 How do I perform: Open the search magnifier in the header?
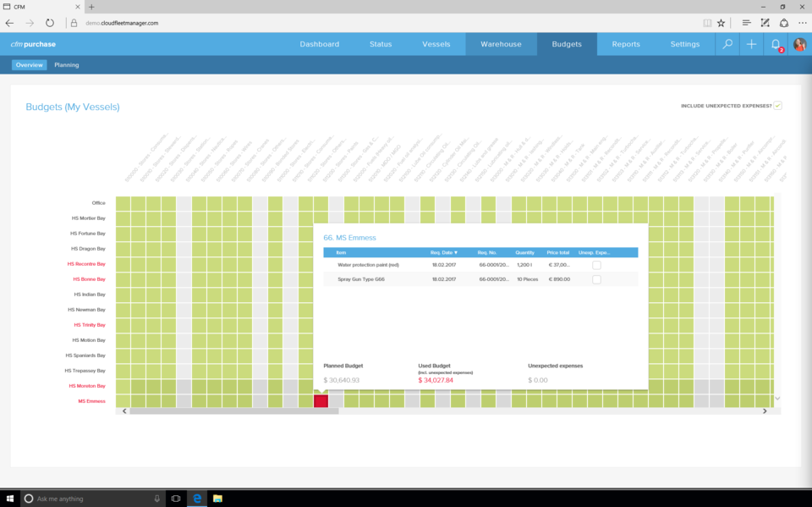pyautogui.click(x=727, y=44)
